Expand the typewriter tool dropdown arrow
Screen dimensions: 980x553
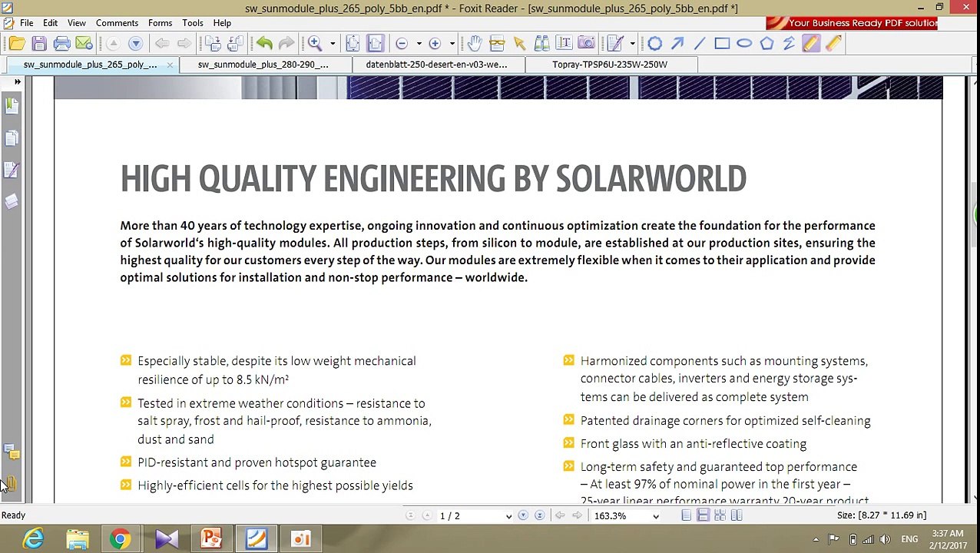click(632, 44)
